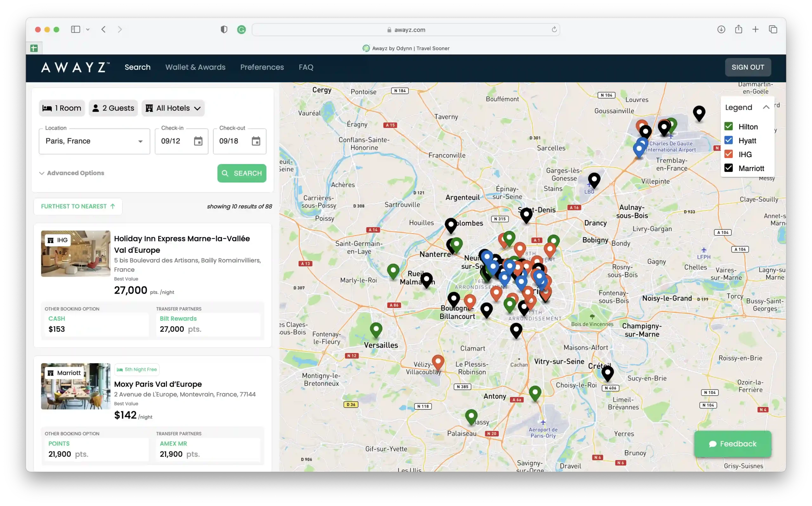Click the black pin near Créteil
812x506 pixels.
click(608, 373)
